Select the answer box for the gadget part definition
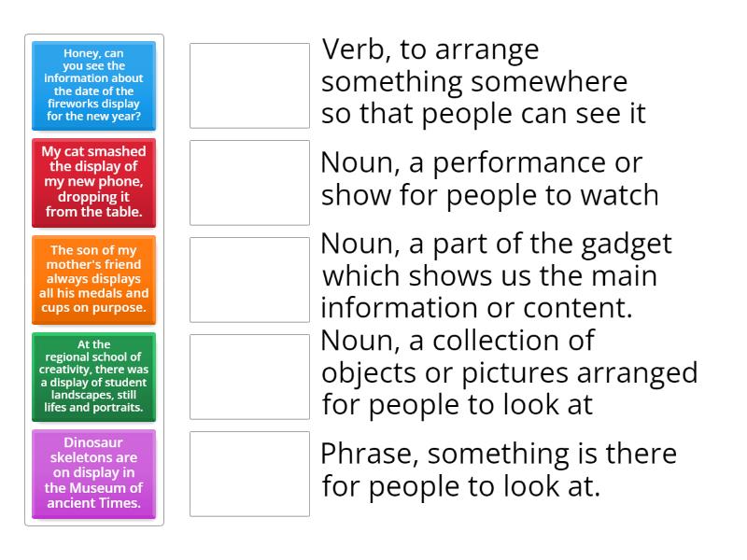 tap(248, 275)
